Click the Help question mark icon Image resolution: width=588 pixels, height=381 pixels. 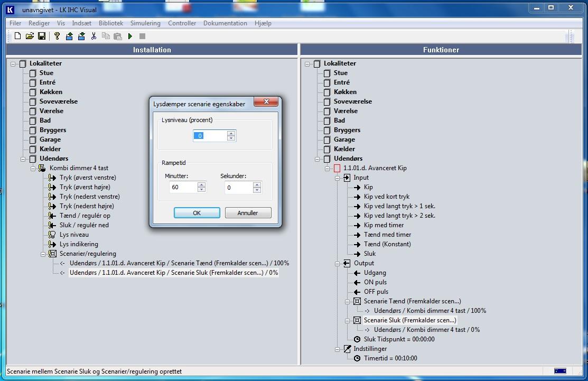point(57,36)
